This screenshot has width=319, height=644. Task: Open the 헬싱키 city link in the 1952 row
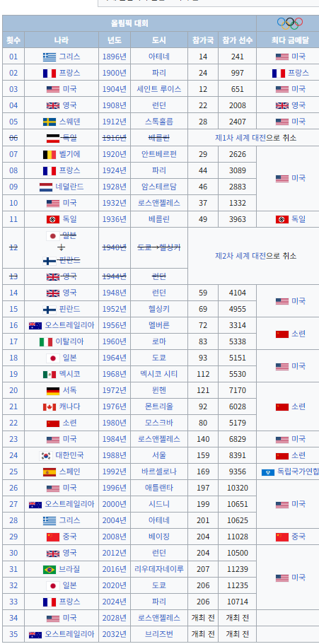[159, 309]
